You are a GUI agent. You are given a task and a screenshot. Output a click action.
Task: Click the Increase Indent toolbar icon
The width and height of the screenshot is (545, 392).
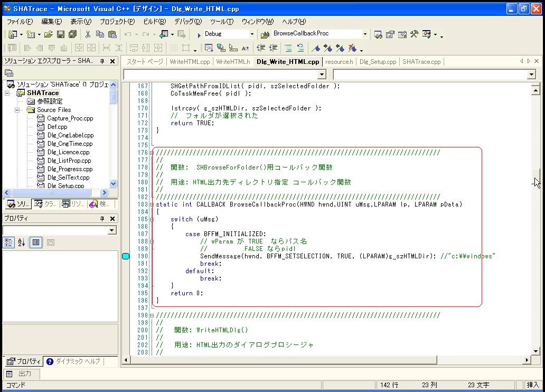273,48
